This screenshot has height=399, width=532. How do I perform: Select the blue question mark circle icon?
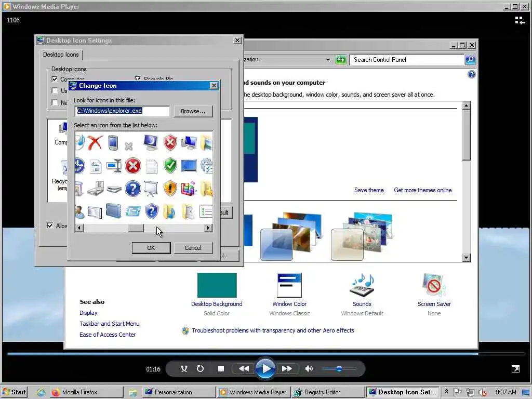click(132, 189)
